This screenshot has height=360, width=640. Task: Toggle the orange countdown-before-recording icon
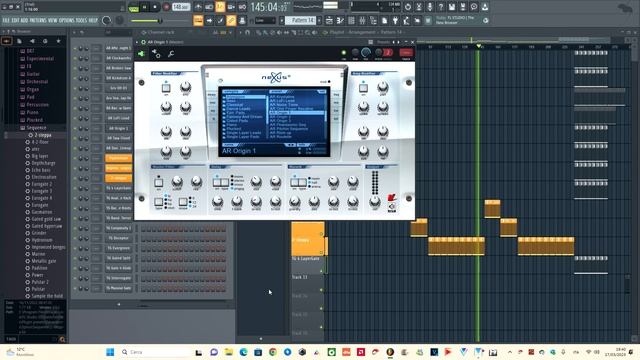[x=220, y=7]
